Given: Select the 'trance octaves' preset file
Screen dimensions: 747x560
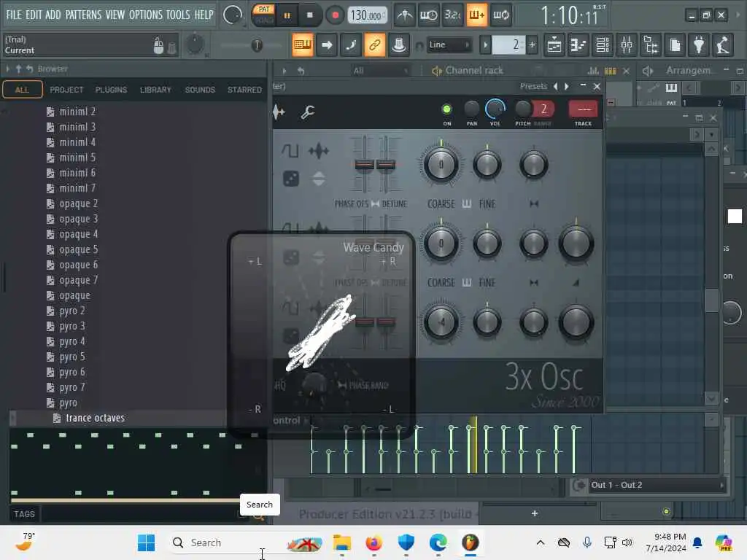Looking at the screenshot, I should point(96,418).
